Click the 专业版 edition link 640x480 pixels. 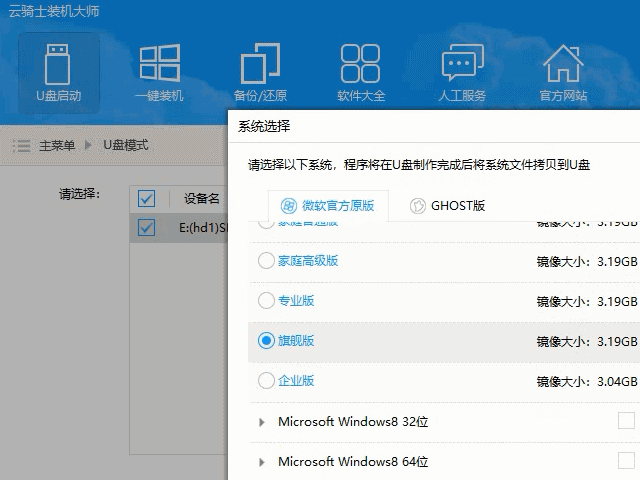[296, 301]
